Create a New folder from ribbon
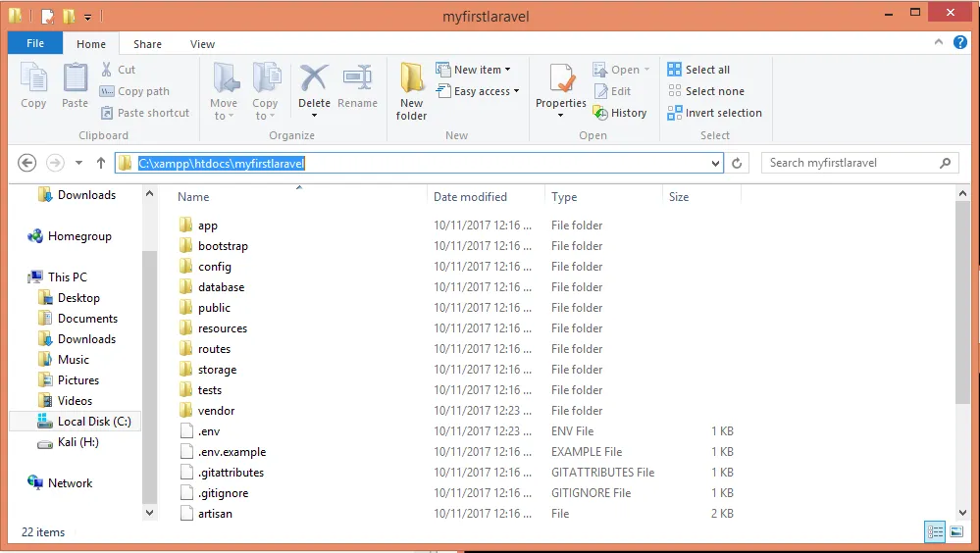The height and width of the screenshot is (553, 980). [411, 91]
